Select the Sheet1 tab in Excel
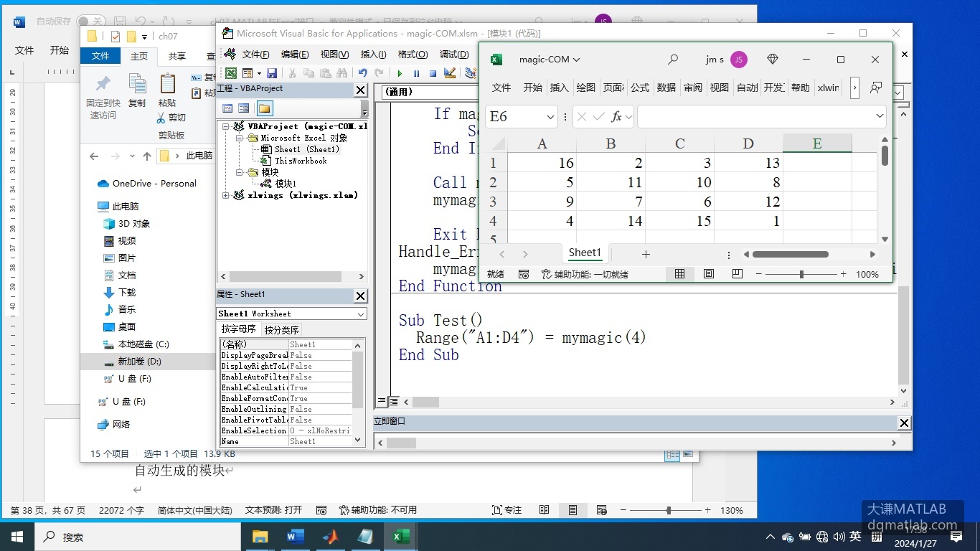Image resolution: width=980 pixels, height=551 pixels. (x=585, y=253)
